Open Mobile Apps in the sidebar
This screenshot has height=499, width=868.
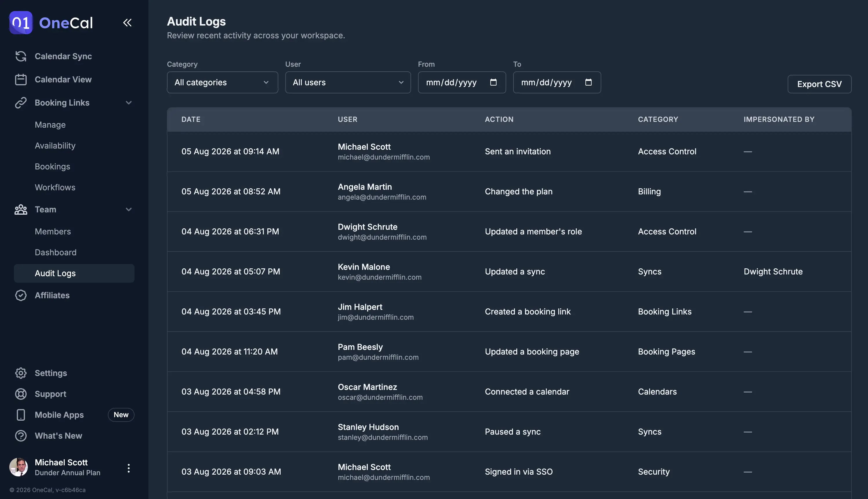[x=59, y=415]
